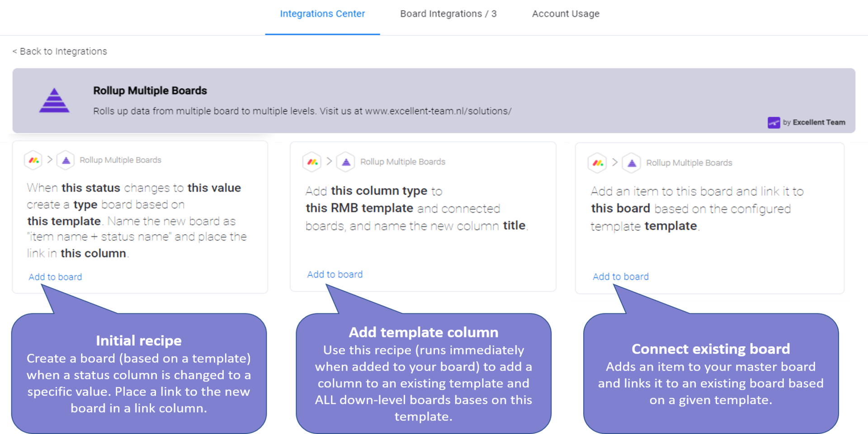This screenshot has height=434, width=868.
Task: Click 'Rollup Multiple Boards' label in first card
Action: coord(121,160)
